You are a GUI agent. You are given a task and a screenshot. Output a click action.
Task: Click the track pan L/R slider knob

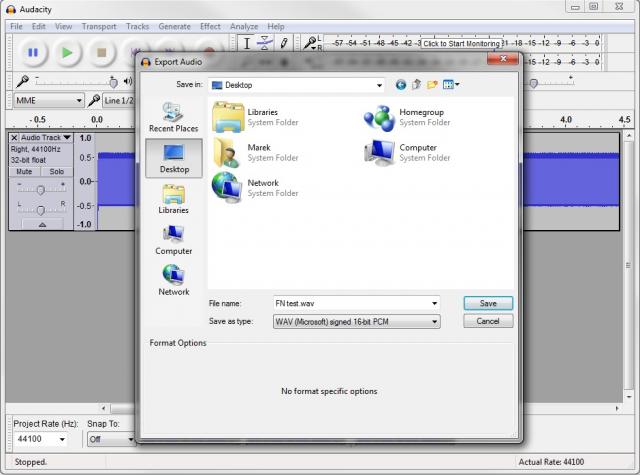[x=40, y=210]
